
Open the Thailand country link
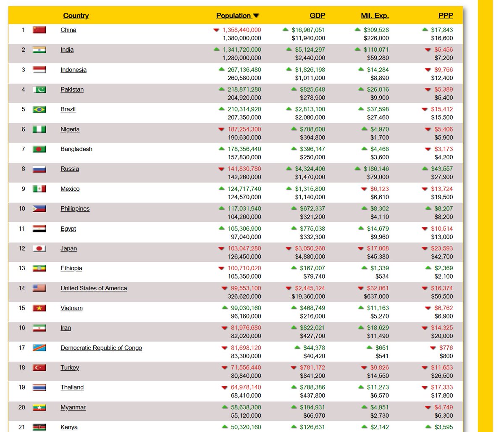point(72,387)
